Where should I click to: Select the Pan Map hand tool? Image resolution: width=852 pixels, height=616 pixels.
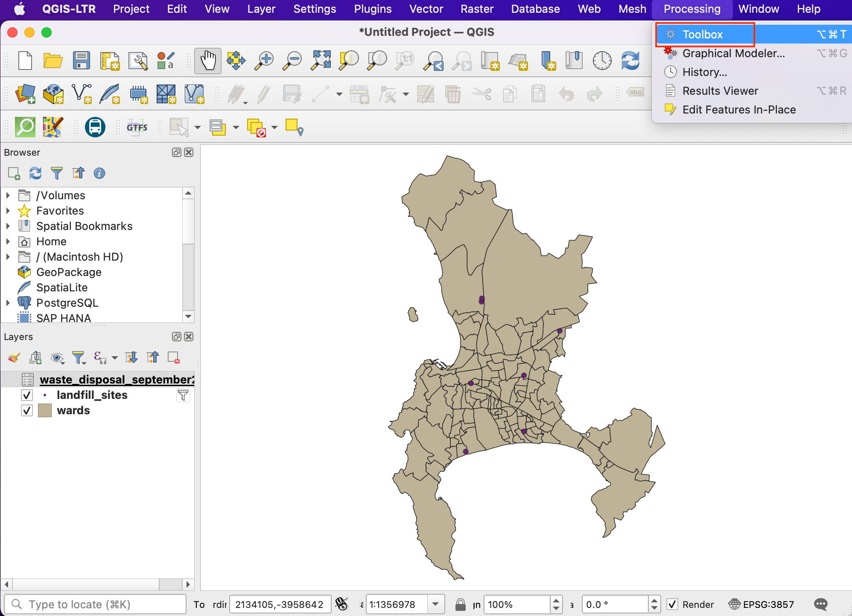point(208,61)
